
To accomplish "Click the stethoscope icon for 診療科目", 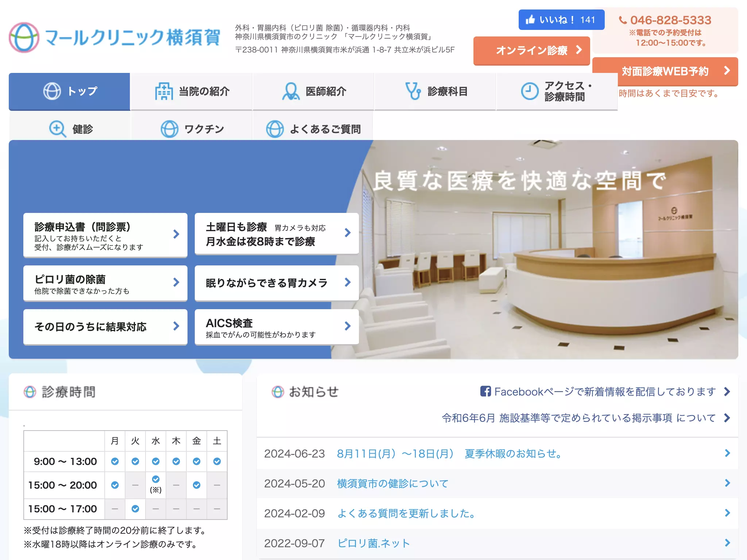I will pyautogui.click(x=413, y=91).
